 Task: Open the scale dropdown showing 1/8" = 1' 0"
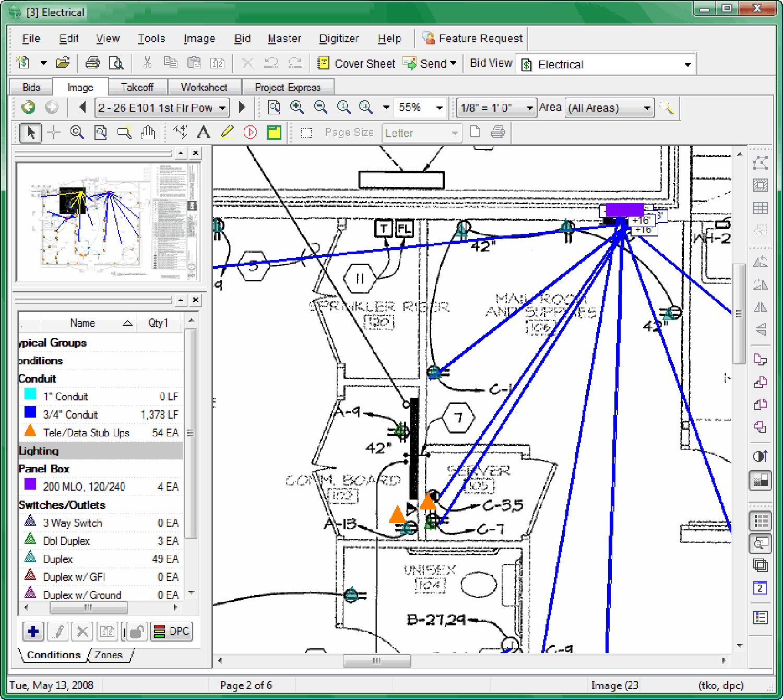coord(496,108)
